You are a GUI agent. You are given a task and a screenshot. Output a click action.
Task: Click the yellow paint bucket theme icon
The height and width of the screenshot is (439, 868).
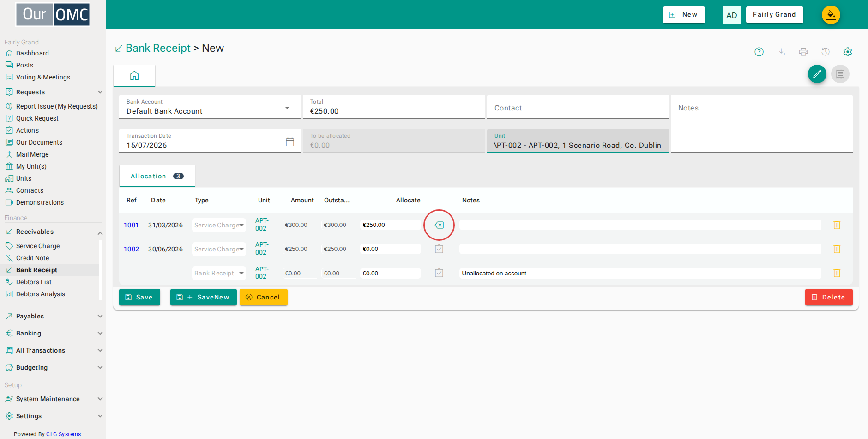[831, 15]
